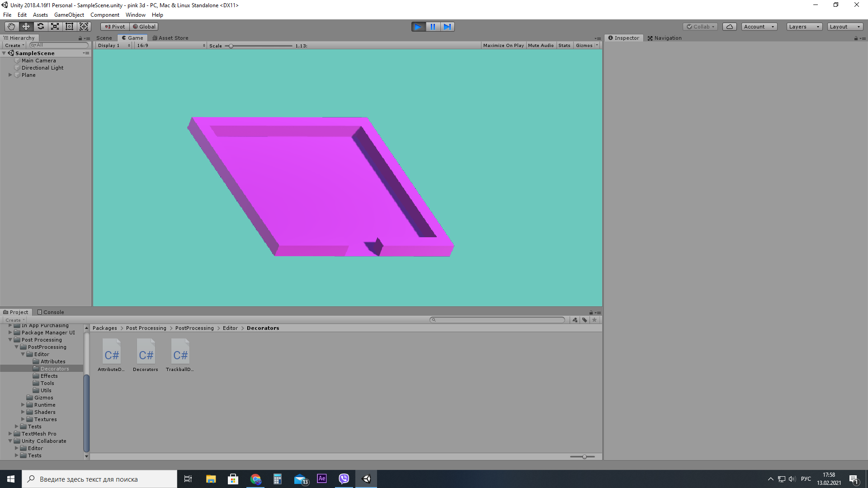The image size is (868, 488).
Task: Open the AttributeD.. C# script
Action: pos(112,355)
